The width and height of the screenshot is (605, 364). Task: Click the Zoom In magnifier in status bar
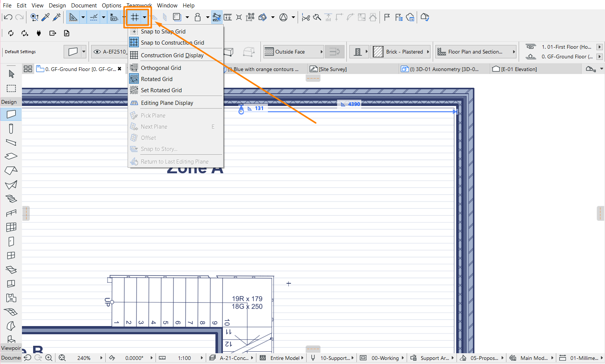click(x=48, y=358)
